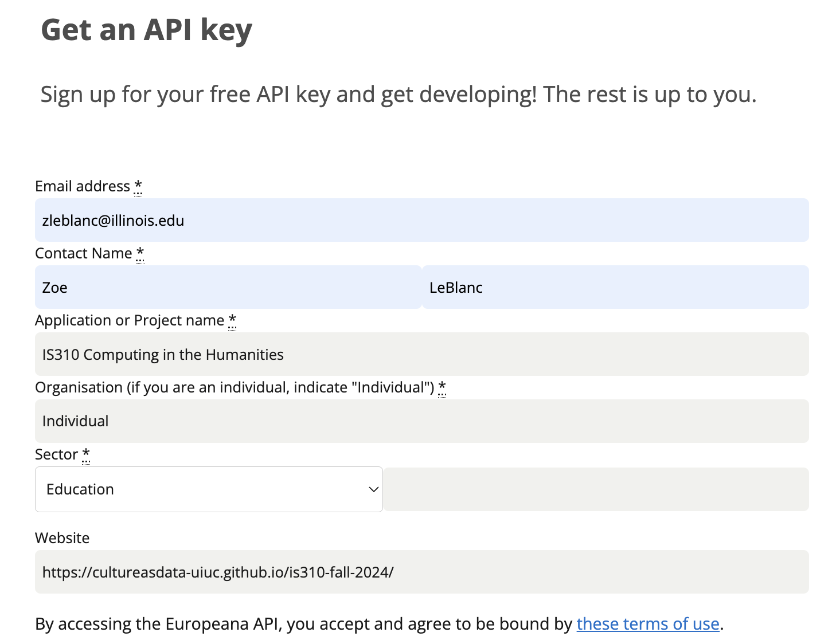The width and height of the screenshot is (836, 644).
Task: Select the Application or Project name input
Action: pos(421,354)
